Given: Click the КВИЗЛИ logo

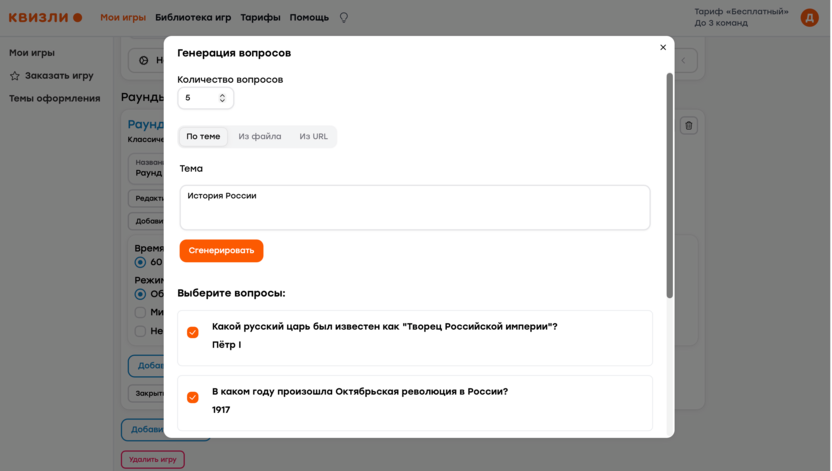Looking at the screenshot, I should point(45,17).
